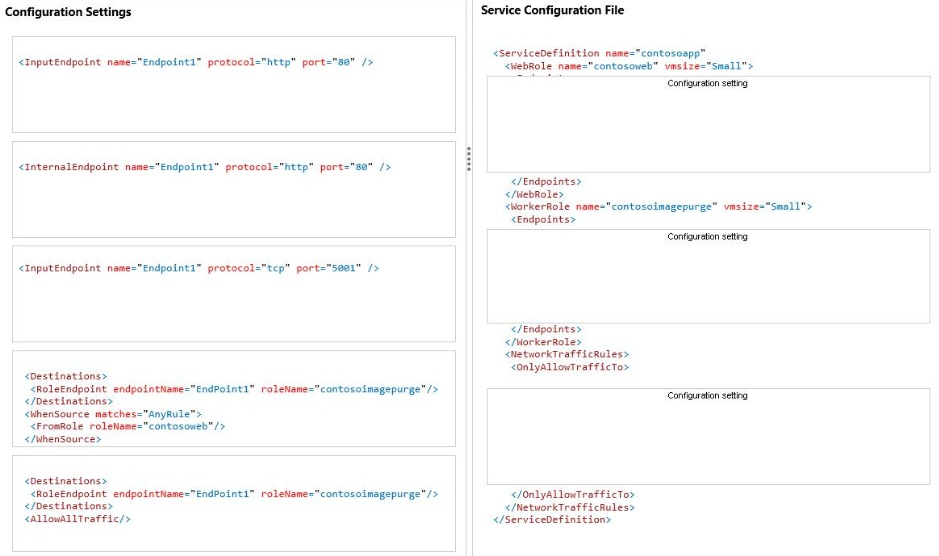Select the Destinations setting with AllowAllTraffic

(x=234, y=503)
